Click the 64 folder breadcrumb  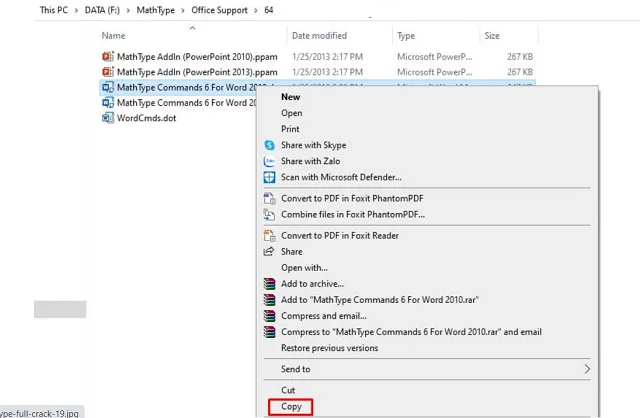pyautogui.click(x=269, y=10)
